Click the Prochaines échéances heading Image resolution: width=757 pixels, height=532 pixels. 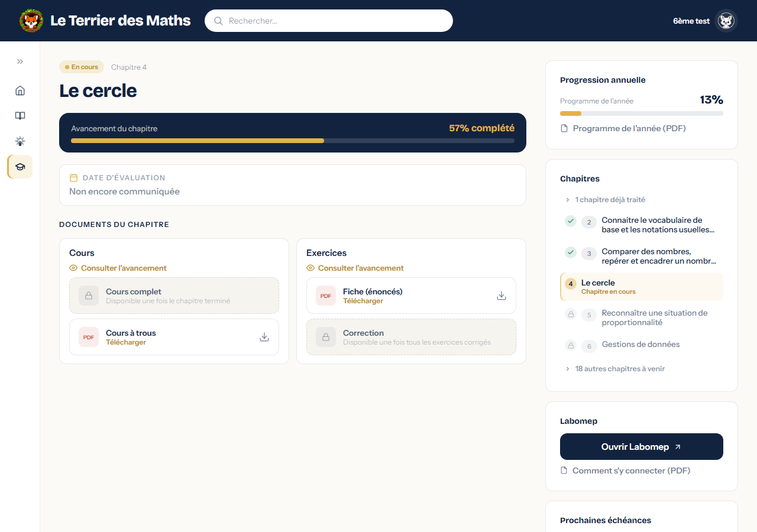606,520
